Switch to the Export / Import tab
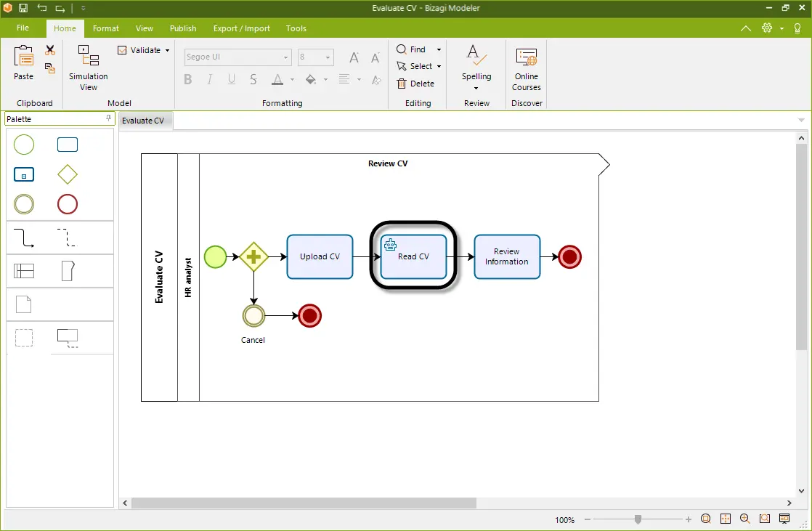This screenshot has width=812, height=531. pos(241,28)
